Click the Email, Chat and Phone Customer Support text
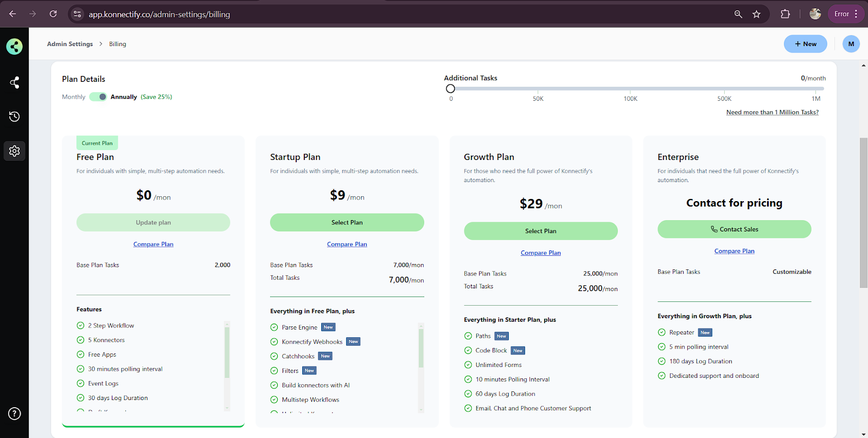Image resolution: width=868 pixels, height=438 pixels. tap(533, 409)
